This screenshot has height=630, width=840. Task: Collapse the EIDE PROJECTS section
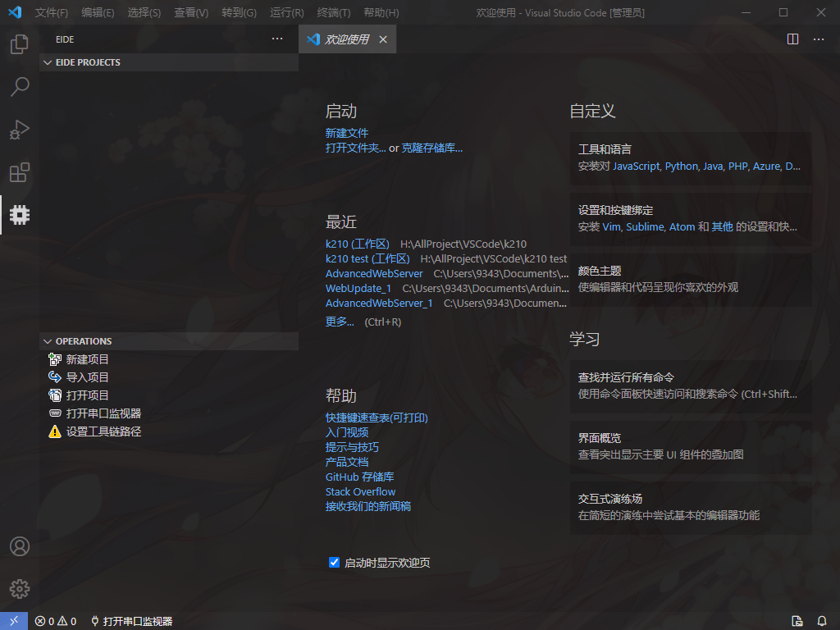(169, 62)
